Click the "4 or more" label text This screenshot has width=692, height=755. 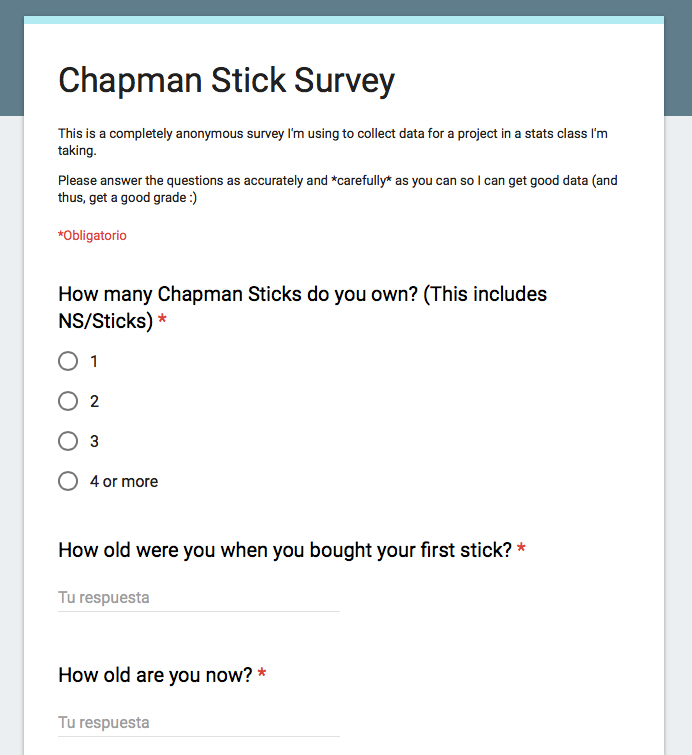click(x=124, y=481)
